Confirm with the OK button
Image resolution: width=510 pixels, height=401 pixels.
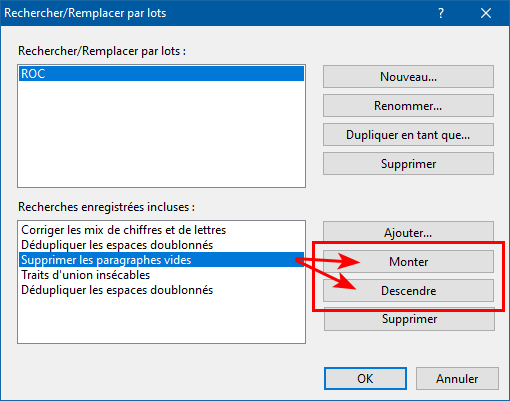(x=365, y=379)
